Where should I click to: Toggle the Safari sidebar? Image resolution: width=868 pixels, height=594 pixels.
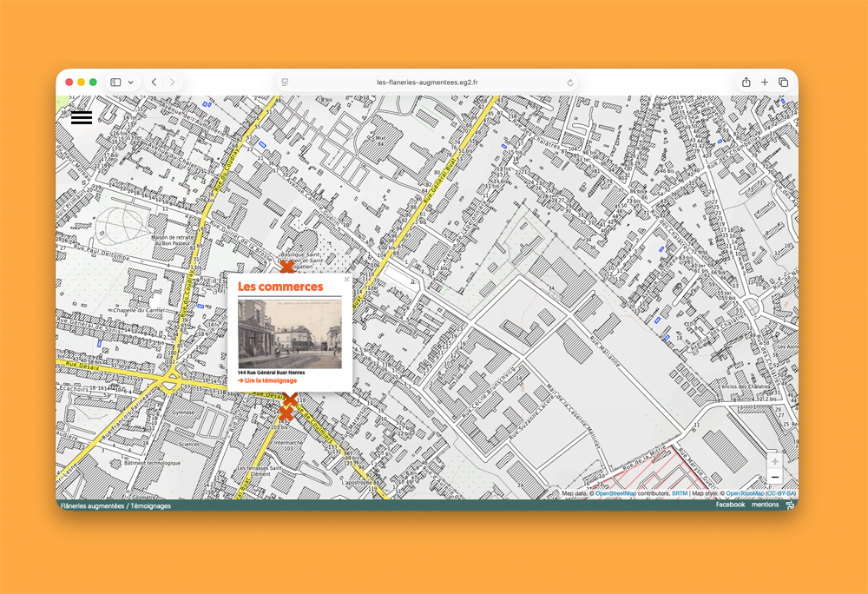coord(115,82)
